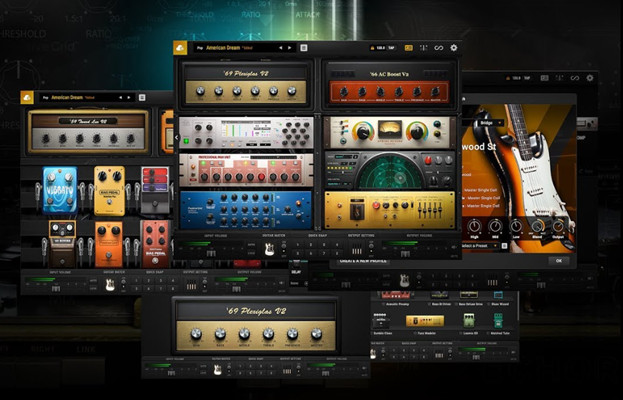Select the green radar rack unit
623x400 pixels.
(x=390, y=170)
